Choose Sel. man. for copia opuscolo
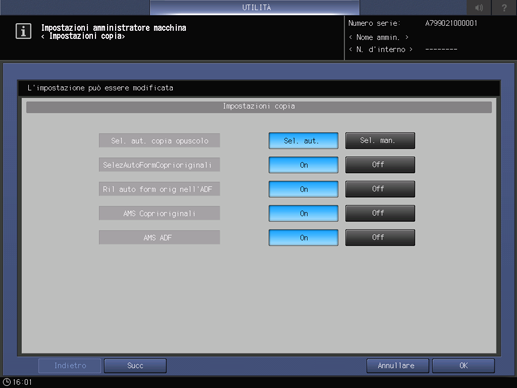Screen dimensions: 517x388 380,140
